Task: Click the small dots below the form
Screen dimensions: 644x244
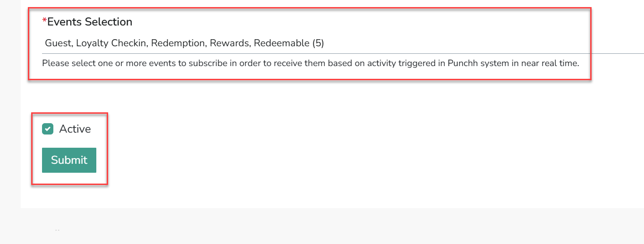Action: point(57,230)
